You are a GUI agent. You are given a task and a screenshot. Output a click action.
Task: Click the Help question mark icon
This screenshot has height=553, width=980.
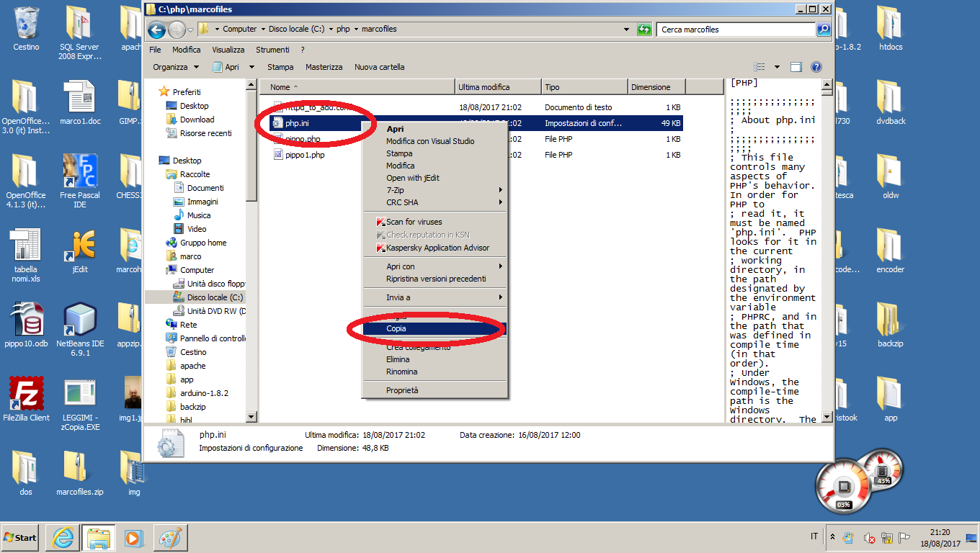click(816, 67)
